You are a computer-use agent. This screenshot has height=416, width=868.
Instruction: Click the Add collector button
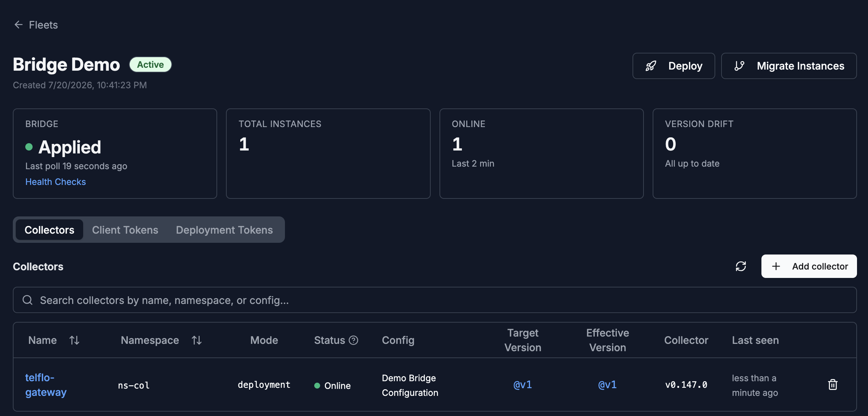click(x=809, y=266)
